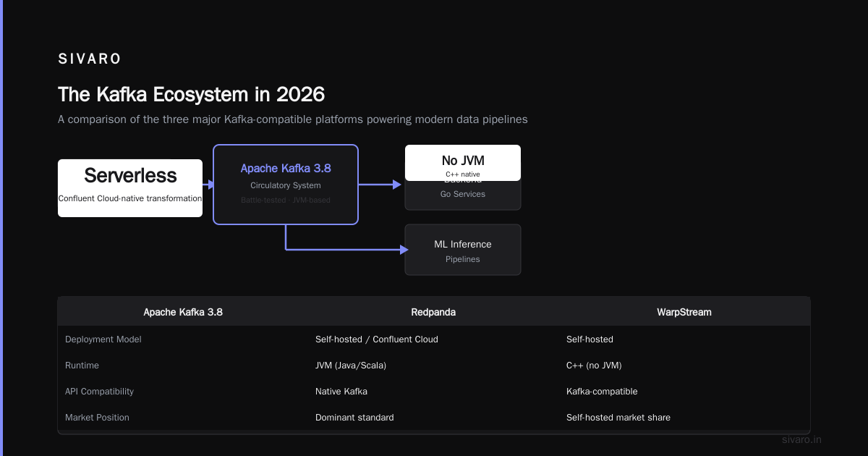Viewport: 868px width, 456px height.
Task: Click the SIVARO brand logo text
Action: pos(90,59)
